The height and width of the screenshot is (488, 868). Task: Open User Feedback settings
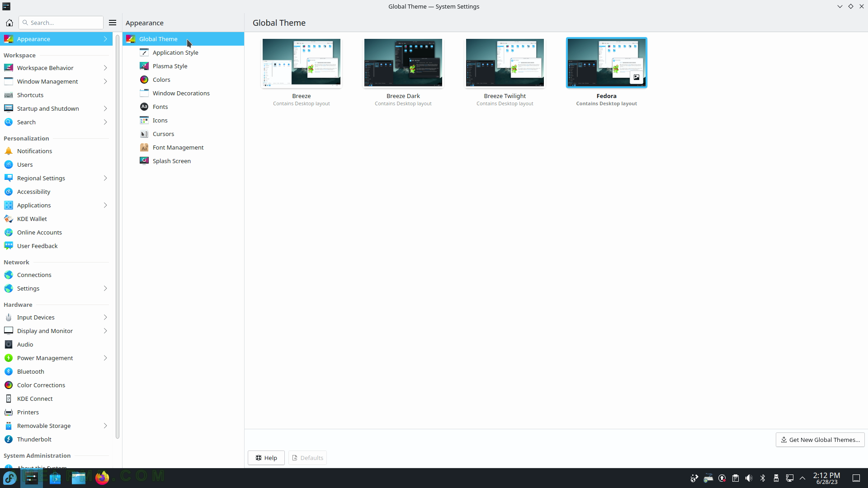(x=57, y=246)
